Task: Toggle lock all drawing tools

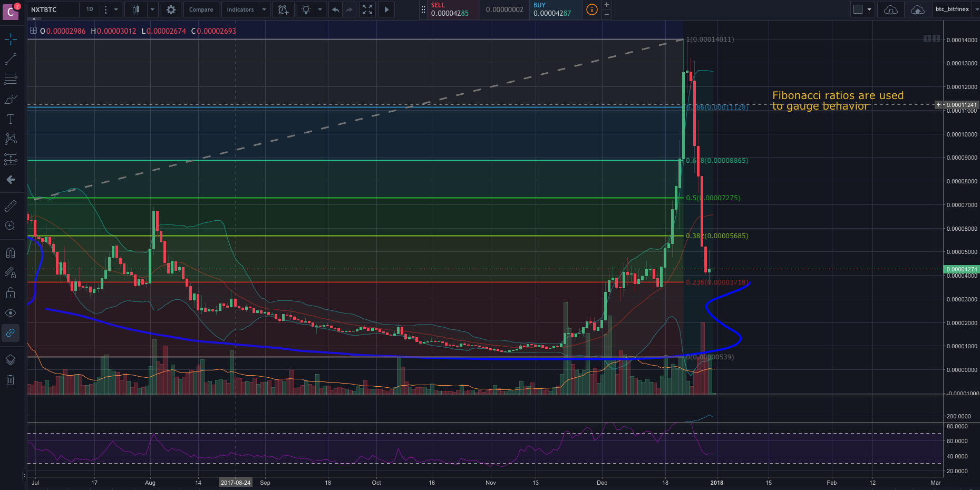Action: (11, 293)
